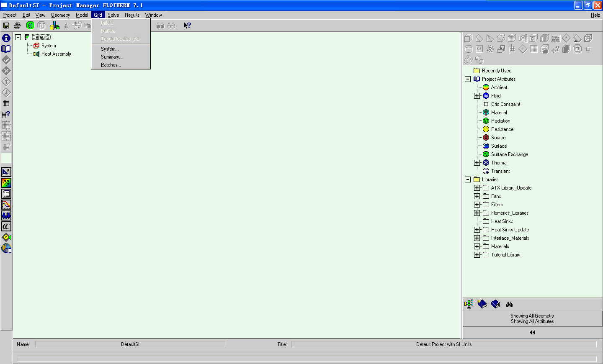Click the Title field with Default Project text
This screenshot has width=603, height=364.
(x=444, y=344)
